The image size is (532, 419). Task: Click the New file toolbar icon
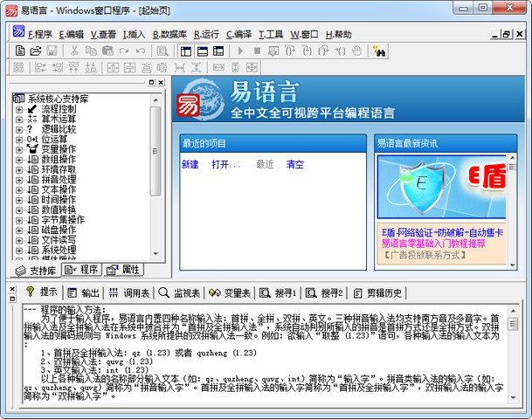(20, 51)
